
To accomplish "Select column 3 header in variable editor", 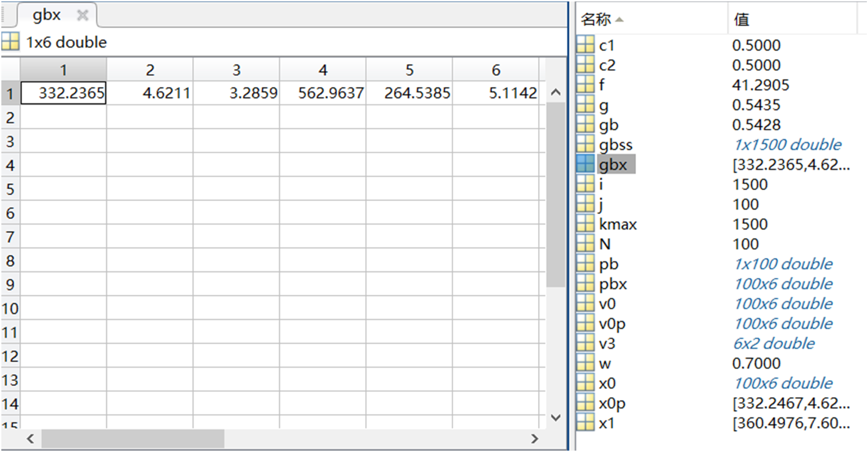I will point(237,70).
